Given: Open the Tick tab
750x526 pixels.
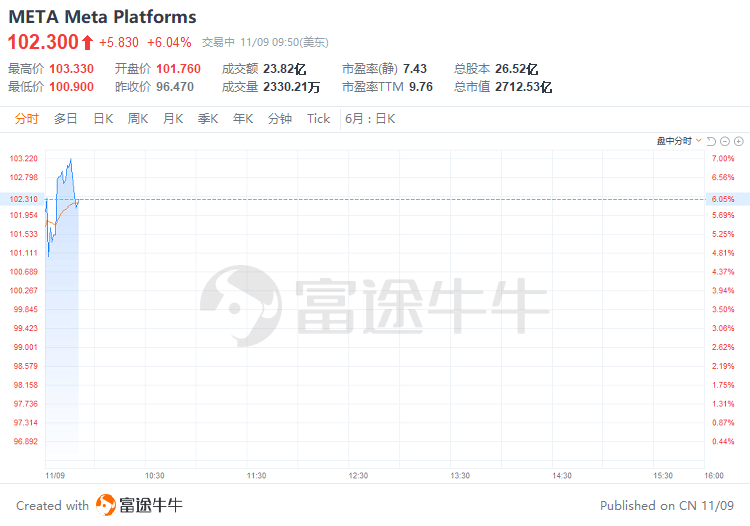Looking at the screenshot, I should tap(319, 119).
